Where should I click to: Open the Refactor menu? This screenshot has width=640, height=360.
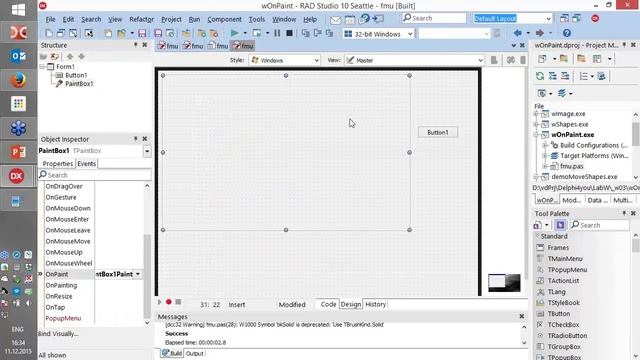(x=141, y=19)
